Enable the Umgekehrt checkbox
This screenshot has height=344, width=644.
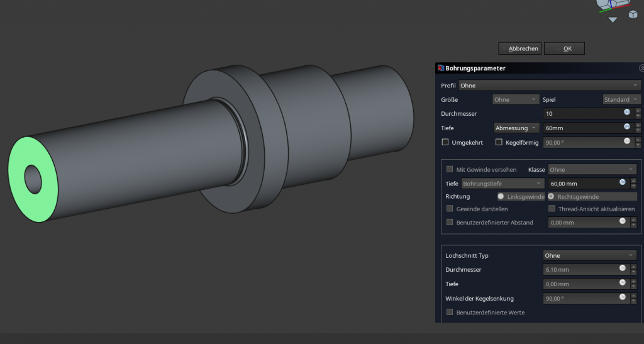[445, 142]
